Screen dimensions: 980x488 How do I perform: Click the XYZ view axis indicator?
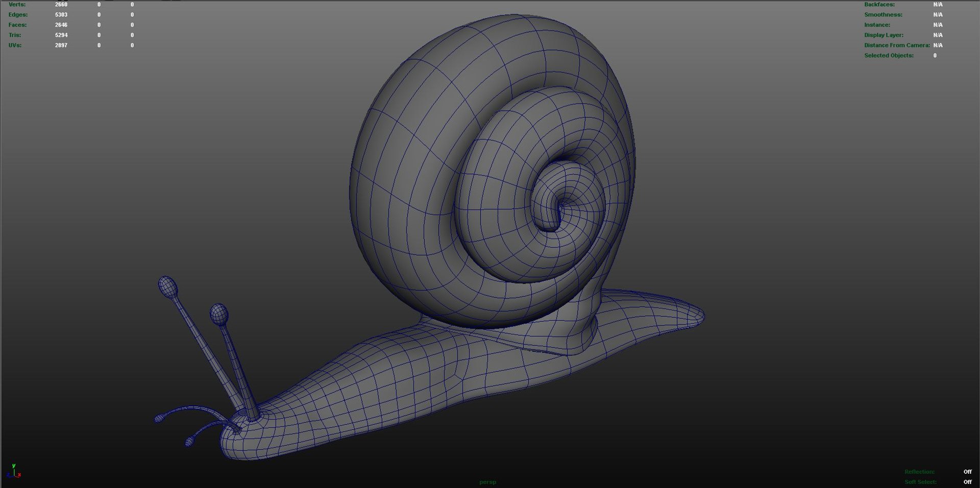tap(14, 471)
